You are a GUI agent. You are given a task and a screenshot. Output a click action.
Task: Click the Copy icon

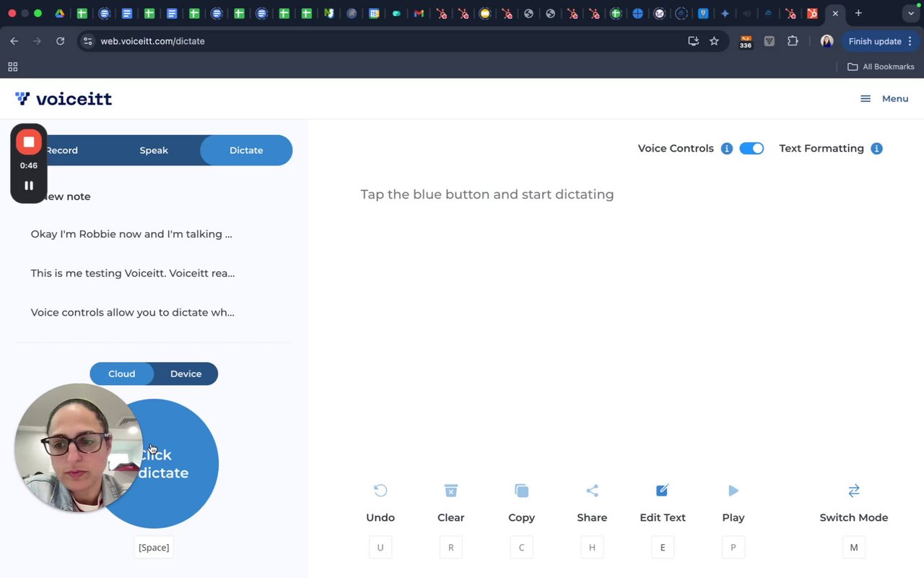pyautogui.click(x=521, y=491)
